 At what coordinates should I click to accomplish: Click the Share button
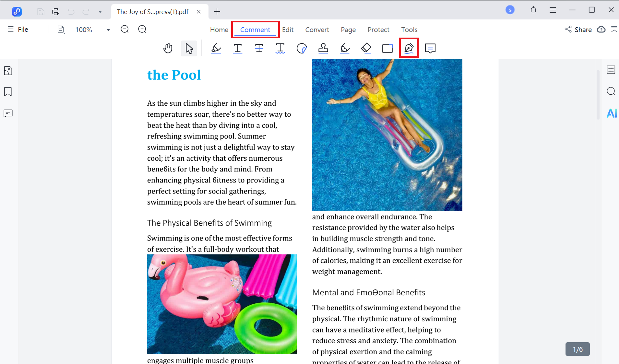578,29
